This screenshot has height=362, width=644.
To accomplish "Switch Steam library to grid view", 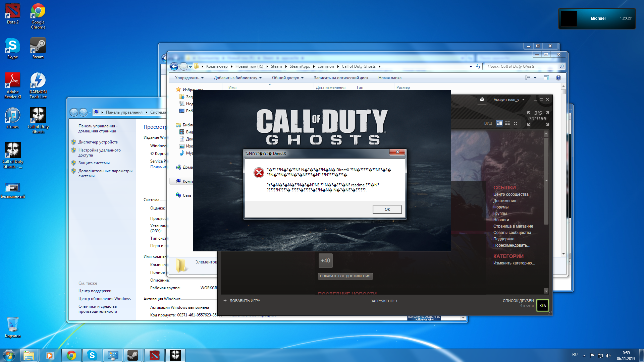I will (x=516, y=123).
